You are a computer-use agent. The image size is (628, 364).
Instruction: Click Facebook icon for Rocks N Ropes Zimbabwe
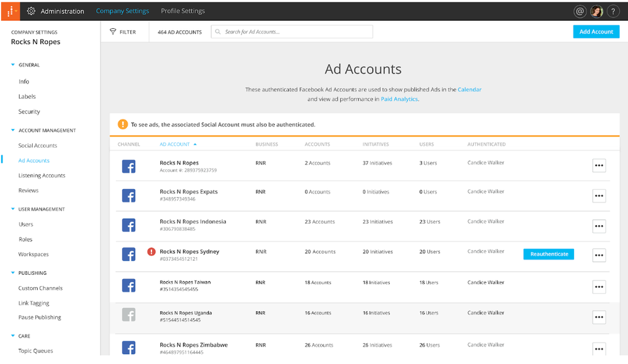point(129,347)
